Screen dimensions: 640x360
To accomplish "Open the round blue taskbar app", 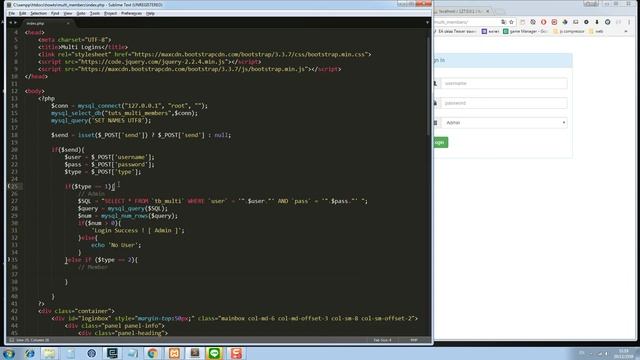I will pyautogui.click(x=91, y=353).
